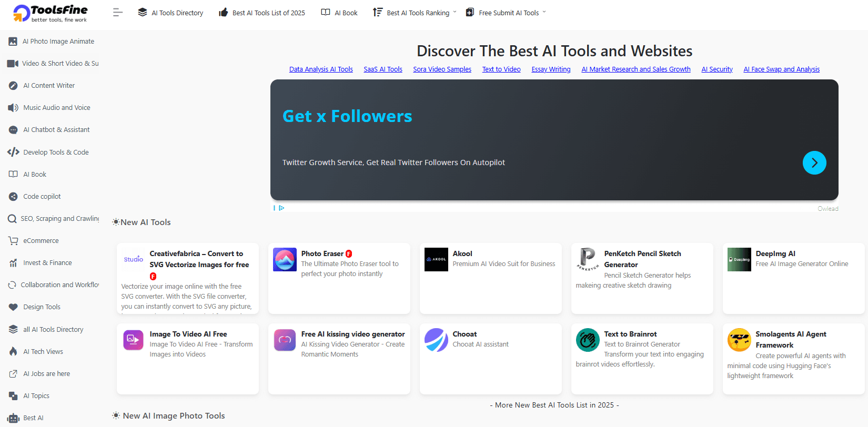Open Free AI kissing video generator title

(x=353, y=334)
